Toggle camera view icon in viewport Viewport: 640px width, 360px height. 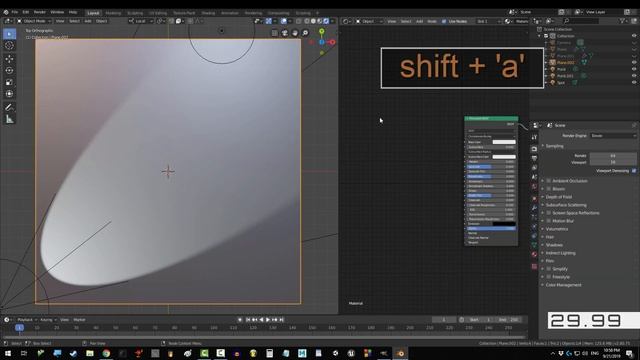click(x=284, y=33)
